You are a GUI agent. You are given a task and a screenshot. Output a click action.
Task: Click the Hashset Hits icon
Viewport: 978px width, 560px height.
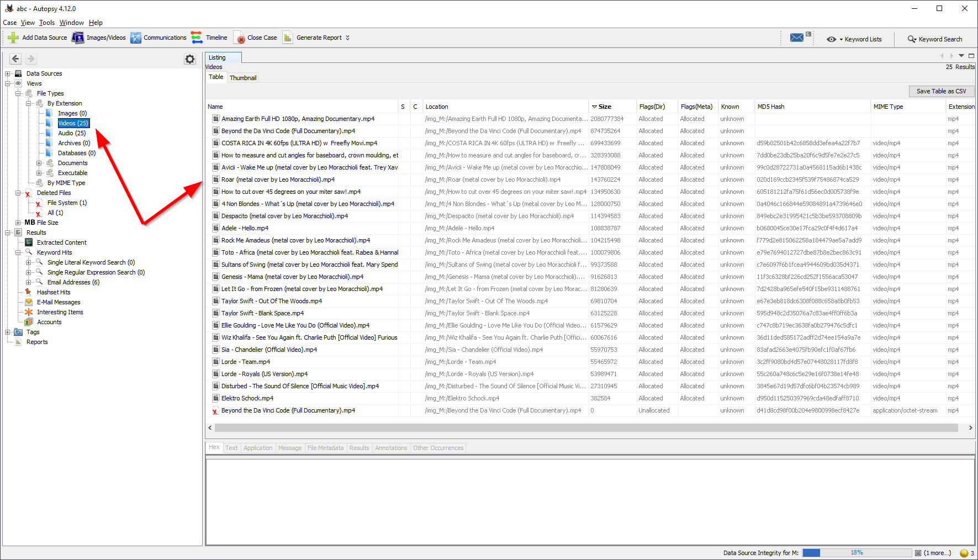tap(29, 292)
